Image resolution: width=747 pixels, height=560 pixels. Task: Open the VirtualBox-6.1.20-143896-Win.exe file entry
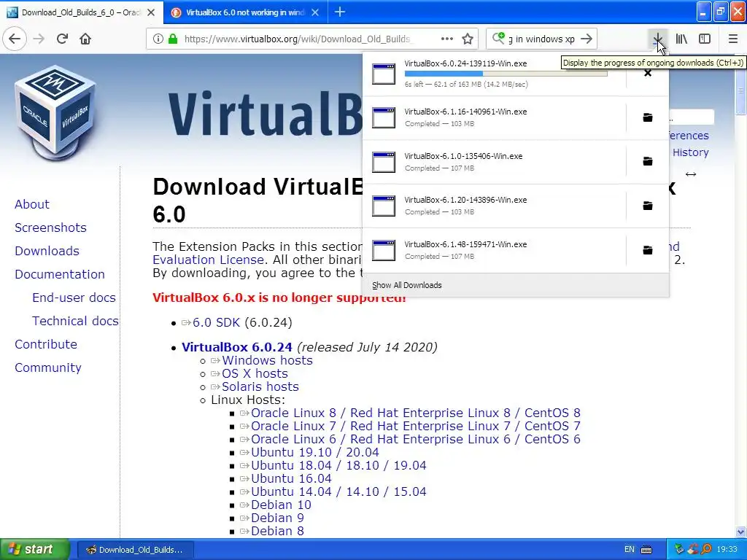click(x=495, y=206)
